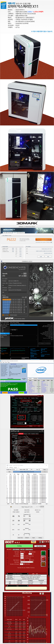Click View Result at 3DMark.com button
This screenshot has height=644, width=54.
[x=43, y=239]
